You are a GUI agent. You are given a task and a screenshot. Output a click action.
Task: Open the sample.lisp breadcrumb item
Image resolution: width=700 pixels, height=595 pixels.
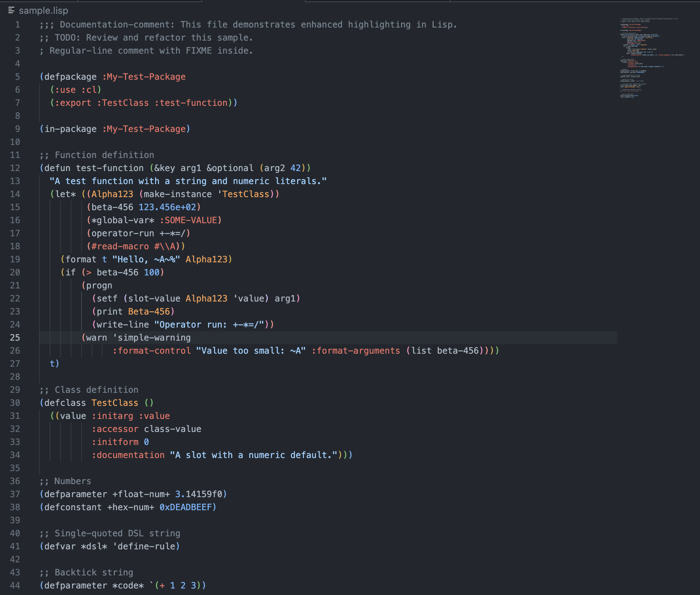43,11
